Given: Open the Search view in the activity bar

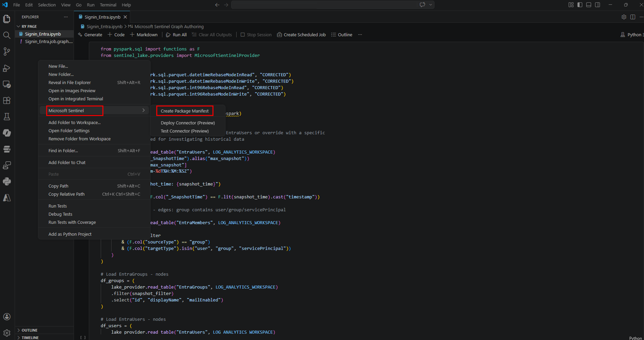Looking at the screenshot, I should click(x=7, y=35).
